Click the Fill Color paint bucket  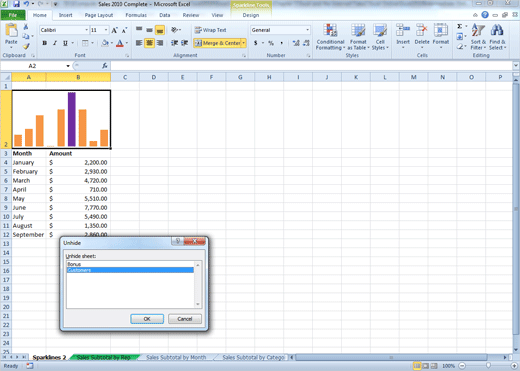[105, 43]
